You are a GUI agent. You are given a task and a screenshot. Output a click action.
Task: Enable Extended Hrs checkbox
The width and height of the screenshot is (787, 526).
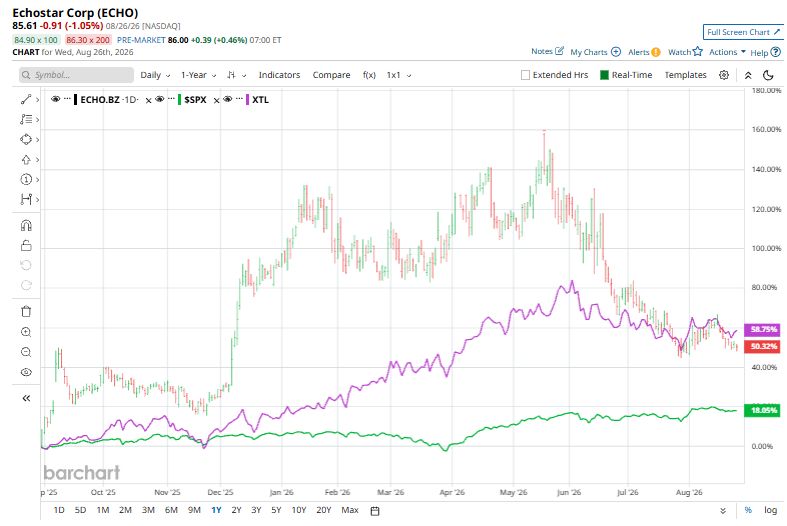tap(526, 75)
